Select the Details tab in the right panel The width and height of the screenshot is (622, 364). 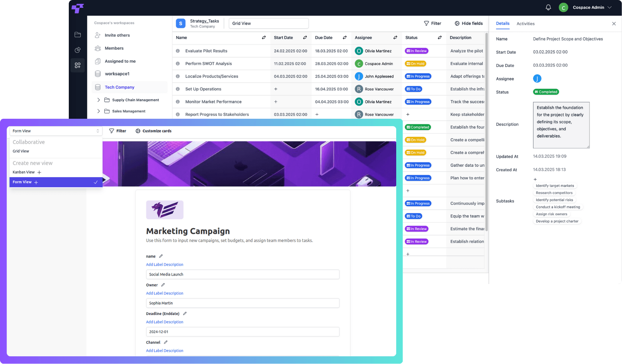click(502, 24)
